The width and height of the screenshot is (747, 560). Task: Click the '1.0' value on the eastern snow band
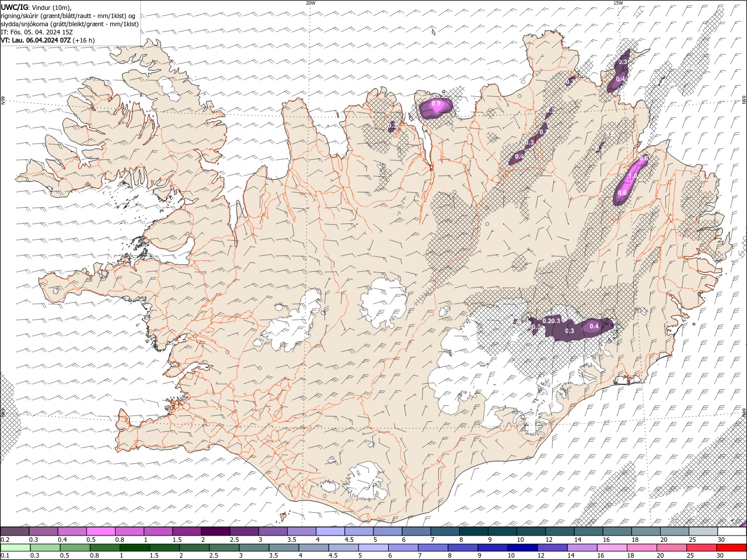point(632,176)
